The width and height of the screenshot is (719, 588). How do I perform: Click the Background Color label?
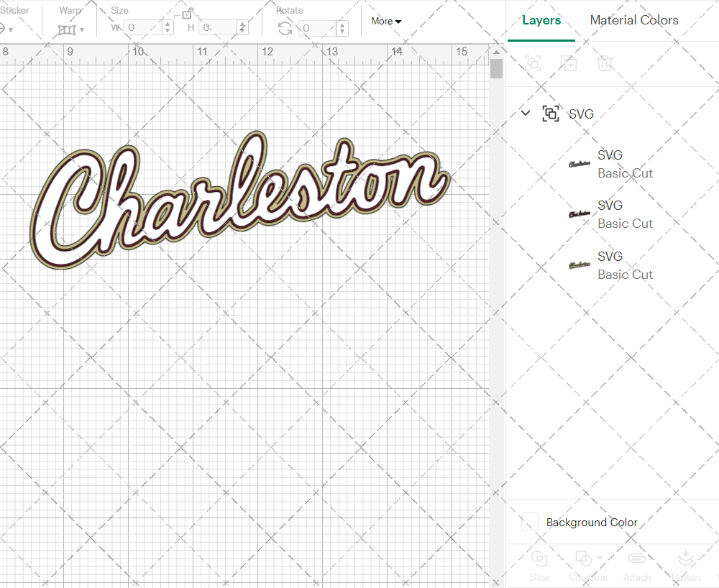click(592, 522)
